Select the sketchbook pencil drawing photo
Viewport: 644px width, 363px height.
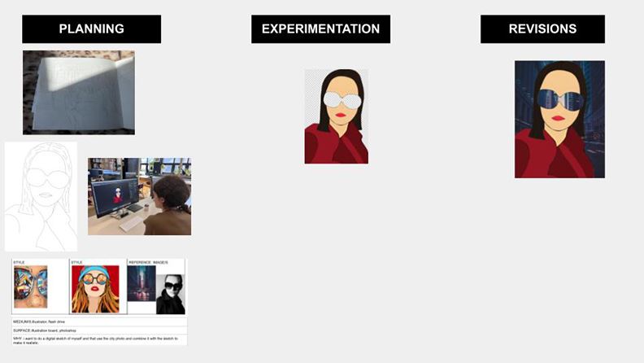[x=79, y=92]
